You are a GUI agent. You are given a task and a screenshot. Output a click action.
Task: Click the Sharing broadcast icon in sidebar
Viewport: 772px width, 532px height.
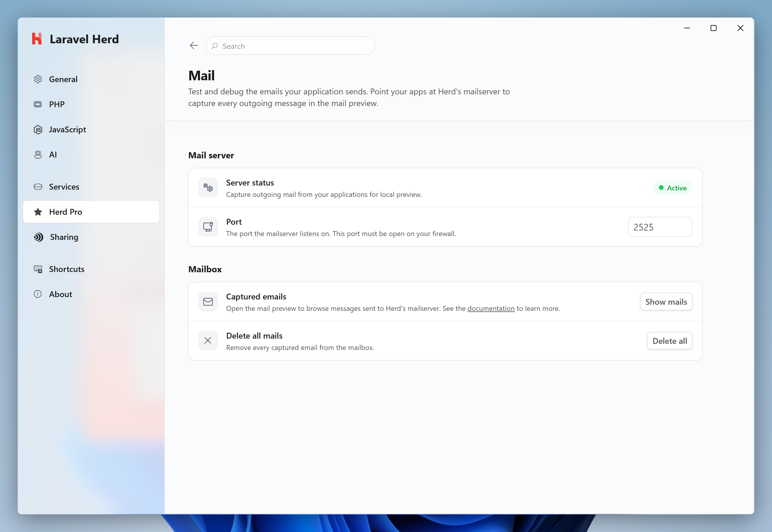click(x=39, y=237)
